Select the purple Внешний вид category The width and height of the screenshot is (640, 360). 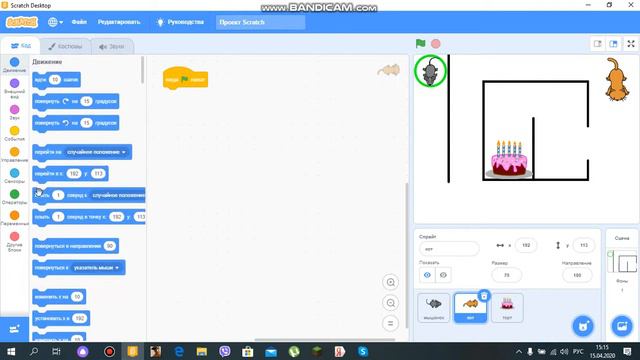(14, 88)
